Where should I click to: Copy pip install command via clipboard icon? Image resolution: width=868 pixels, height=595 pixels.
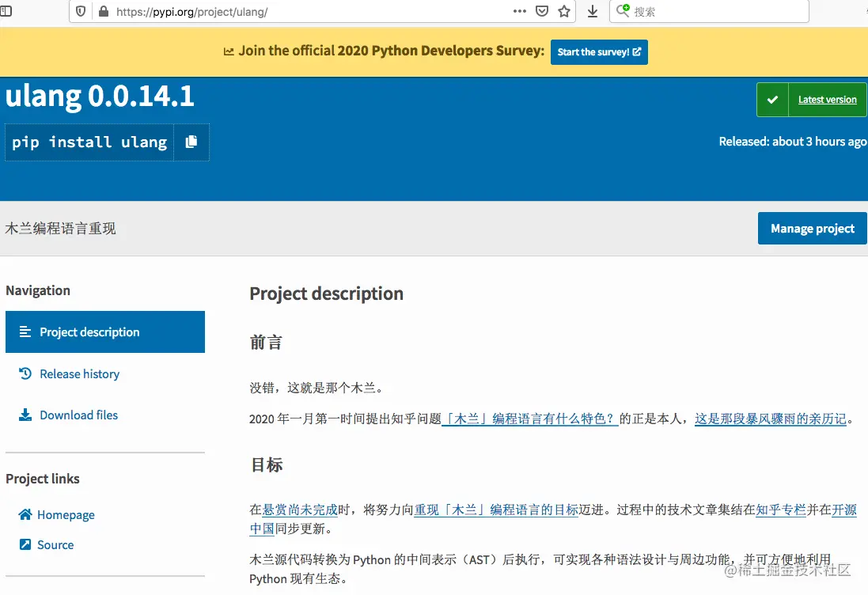point(191,142)
